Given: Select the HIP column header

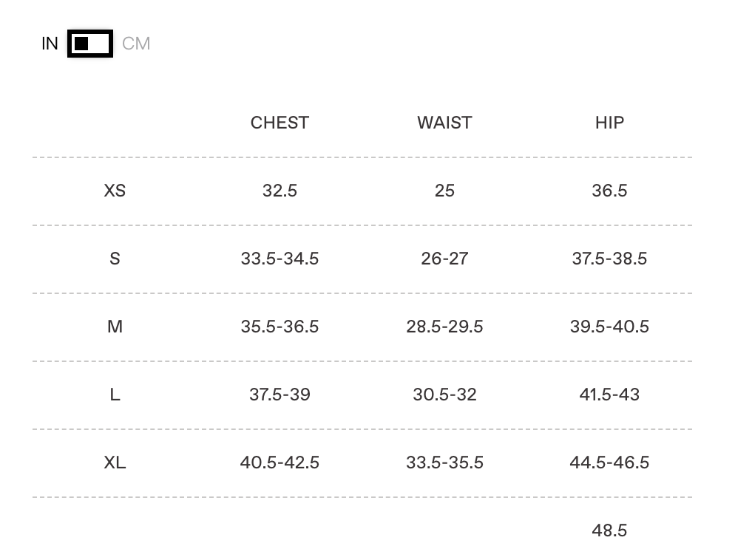Looking at the screenshot, I should pos(609,123).
